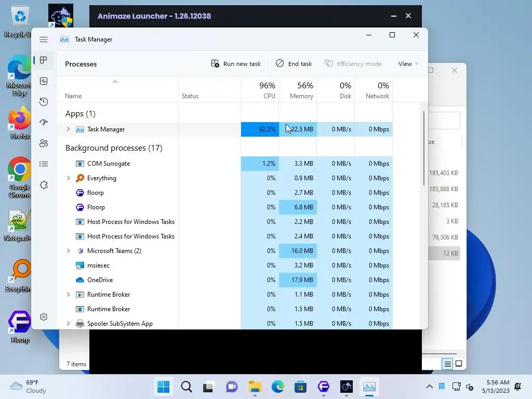Open File Explorer from taskbar
The image size is (532, 399).
click(255, 387)
